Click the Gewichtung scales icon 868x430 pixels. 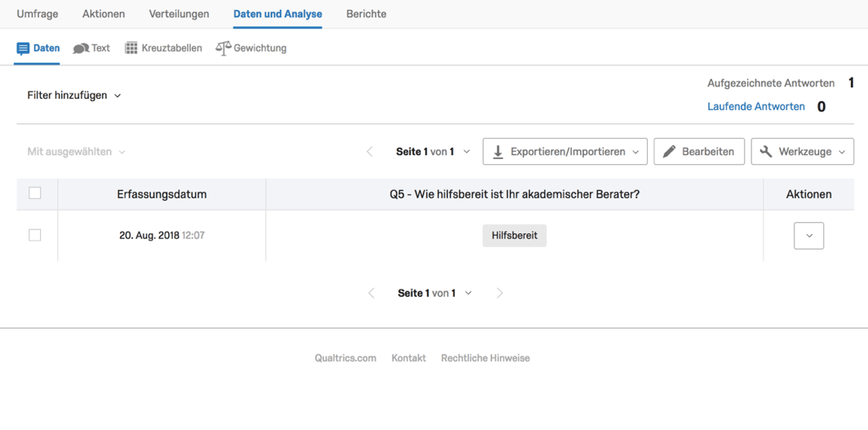[223, 48]
